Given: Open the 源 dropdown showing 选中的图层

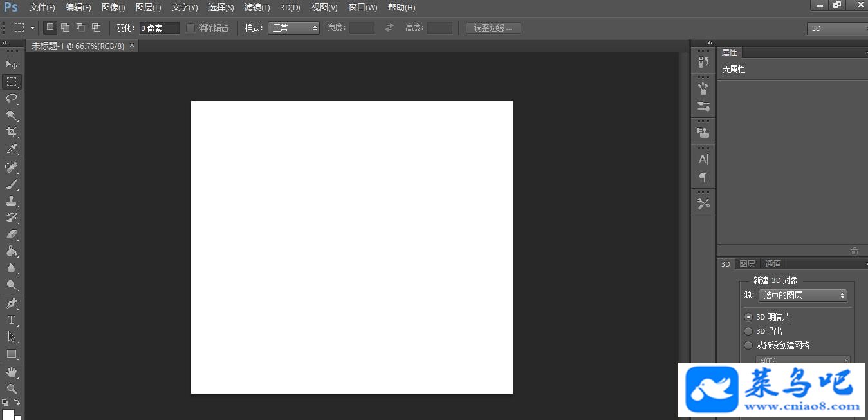Looking at the screenshot, I should pos(803,295).
